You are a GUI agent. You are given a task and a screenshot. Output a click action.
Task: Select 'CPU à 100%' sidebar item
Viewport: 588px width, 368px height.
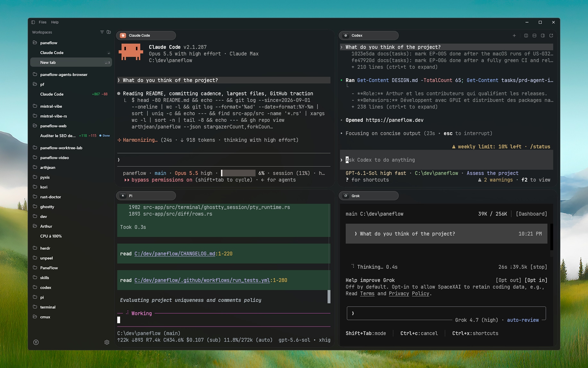click(51, 236)
